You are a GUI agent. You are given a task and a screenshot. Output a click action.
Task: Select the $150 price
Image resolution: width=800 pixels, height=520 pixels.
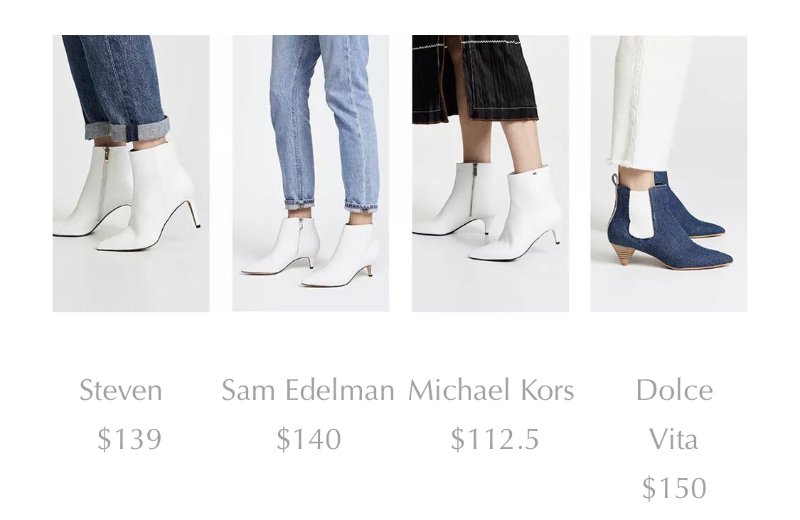[x=674, y=488]
